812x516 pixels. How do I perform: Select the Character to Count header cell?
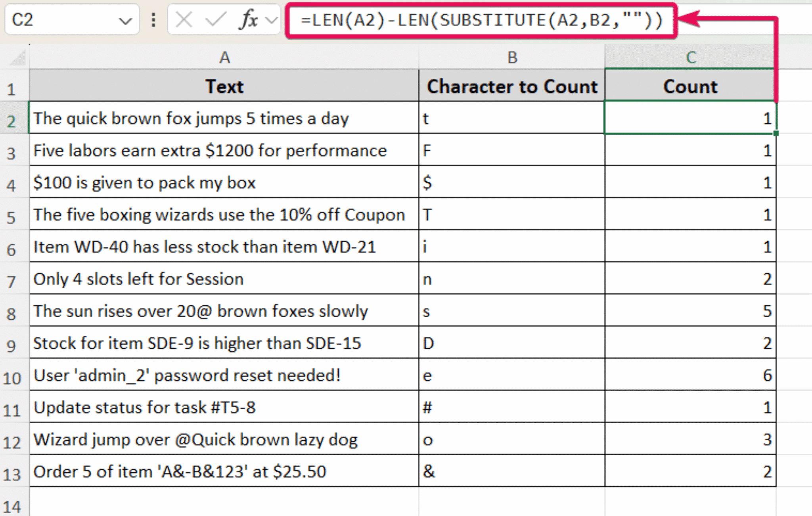(511, 86)
